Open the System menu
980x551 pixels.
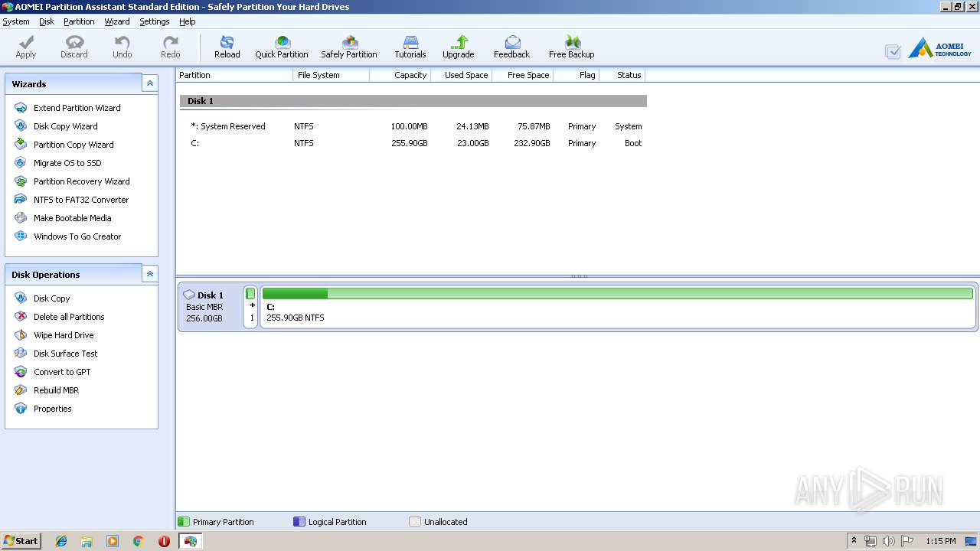pyautogui.click(x=16, y=21)
